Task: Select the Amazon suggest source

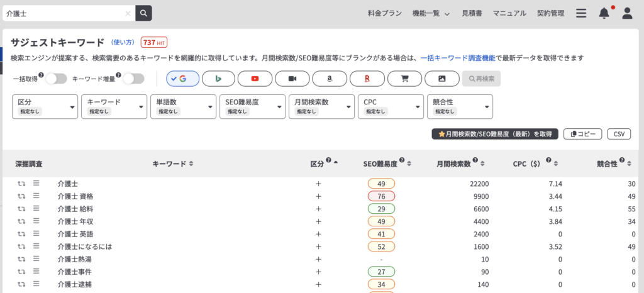Action: [330, 79]
